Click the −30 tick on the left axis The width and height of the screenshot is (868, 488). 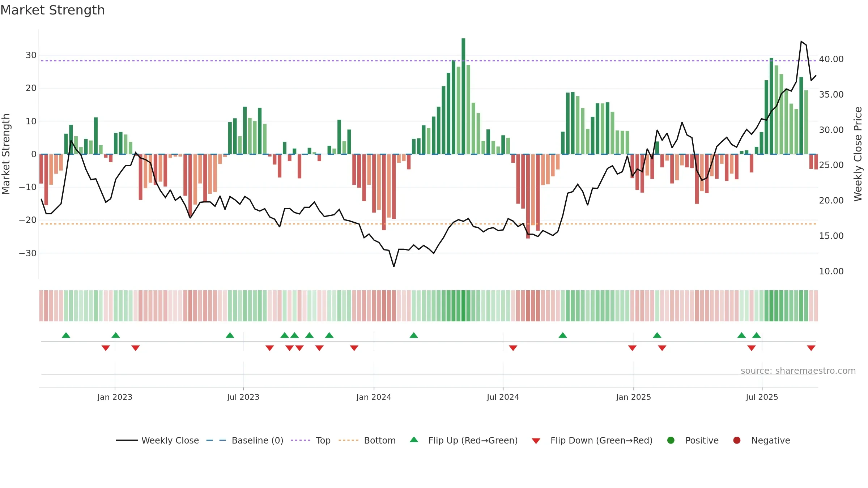click(x=28, y=253)
